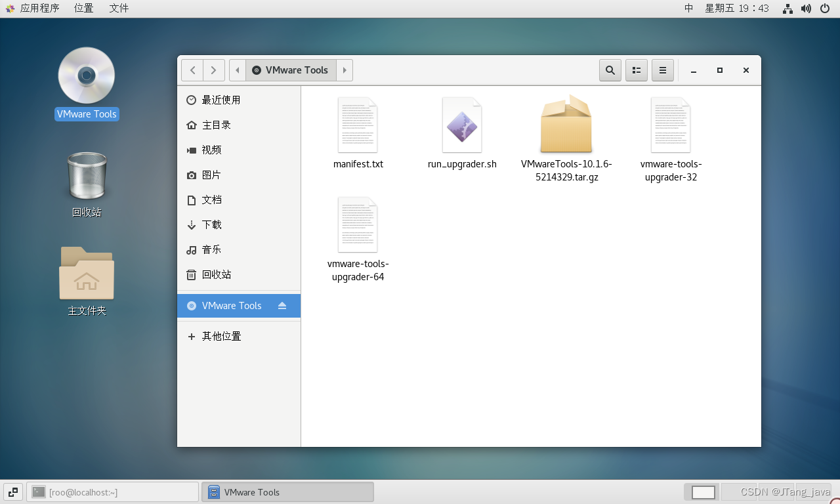Open the 应用程序 applications menu

tap(32, 9)
